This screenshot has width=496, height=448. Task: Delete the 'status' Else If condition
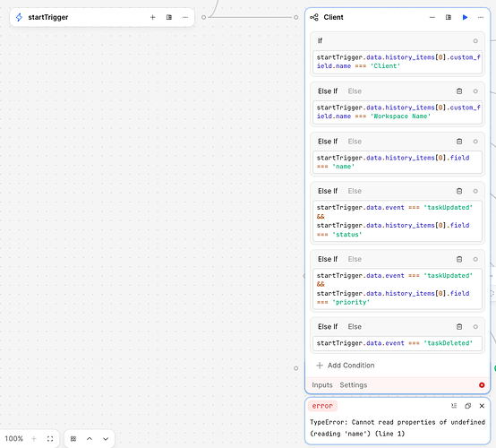[x=459, y=191]
